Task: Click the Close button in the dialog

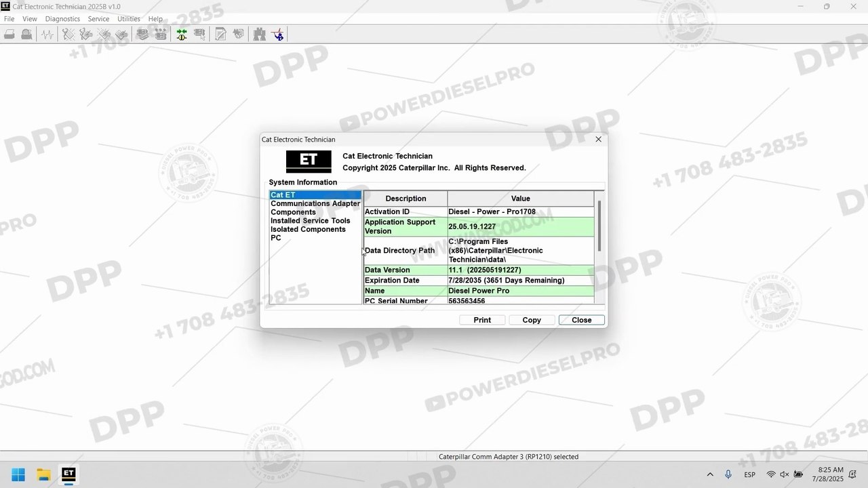Action: (x=582, y=320)
